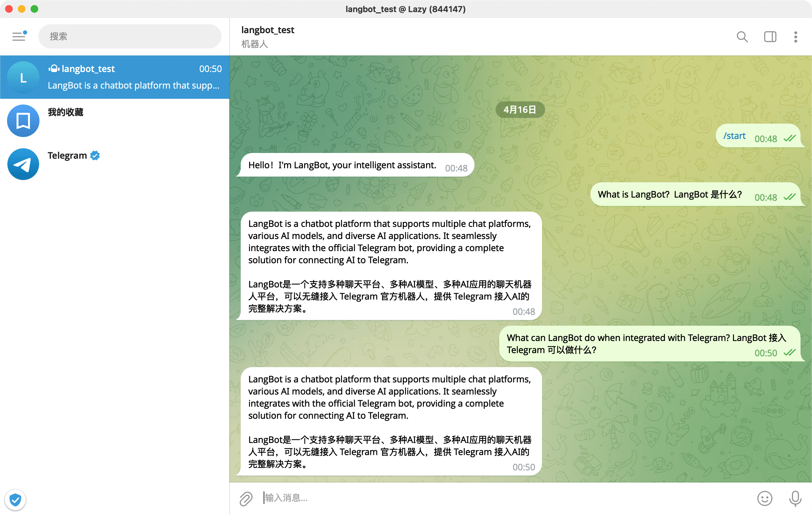Click the langbot_test chat header title
The width and height of the screenshot is (812, 515).
click(x=268, y=30)
